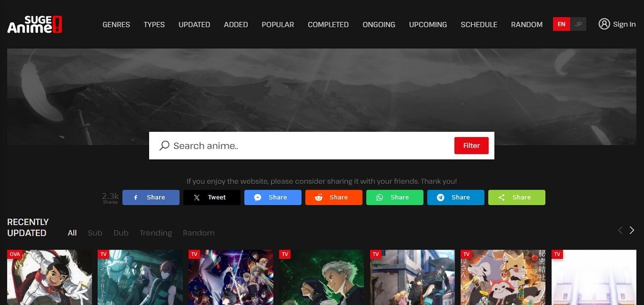Share via Messenger button
This screenshot has height=305, width=644.
273,197
